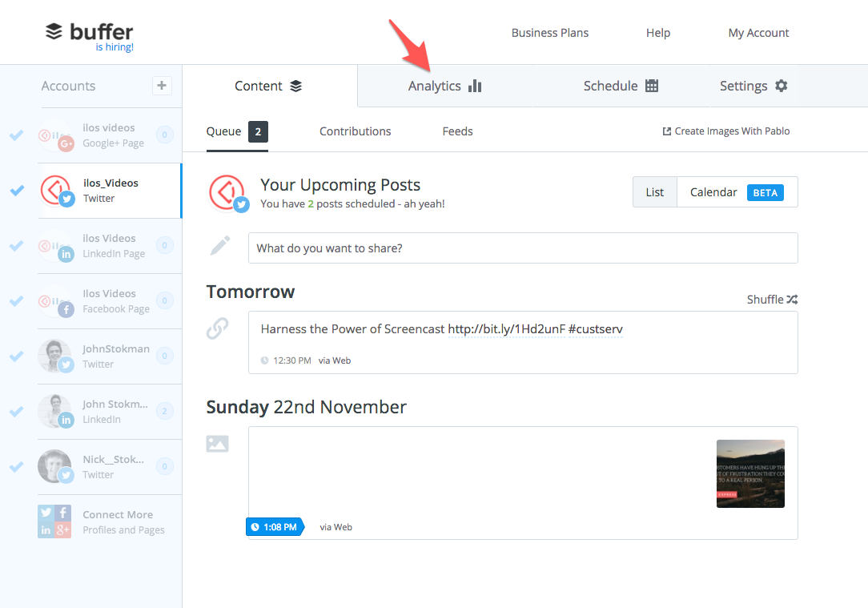Open Business Plans link
This screenshot has height=608, width=868.
[x=549, y=33]
